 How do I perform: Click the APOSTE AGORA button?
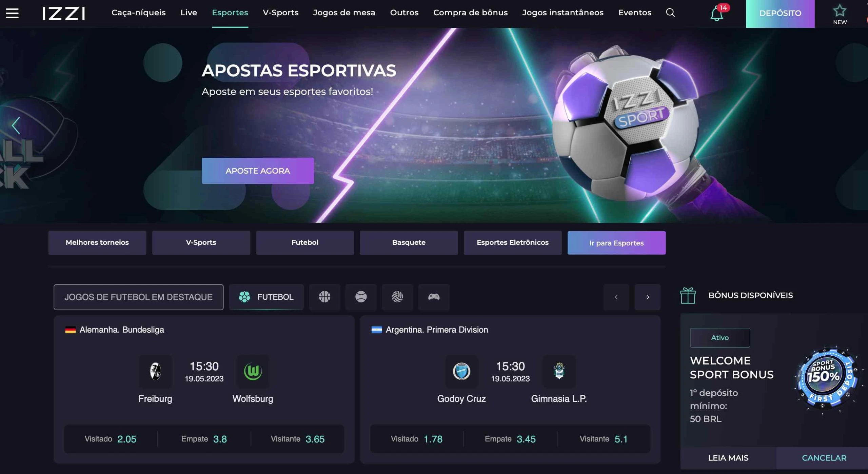258,171
